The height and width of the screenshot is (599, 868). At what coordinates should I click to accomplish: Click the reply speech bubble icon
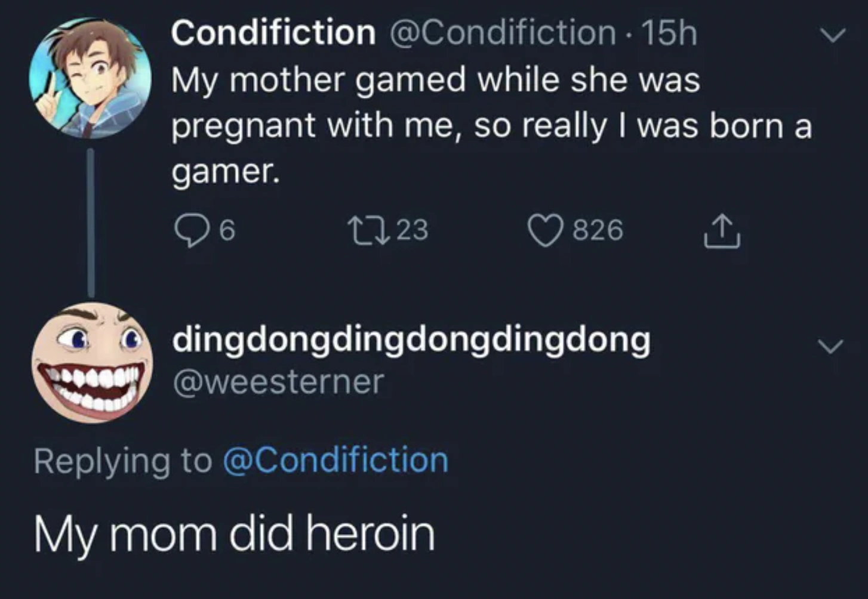pos(189,231)
